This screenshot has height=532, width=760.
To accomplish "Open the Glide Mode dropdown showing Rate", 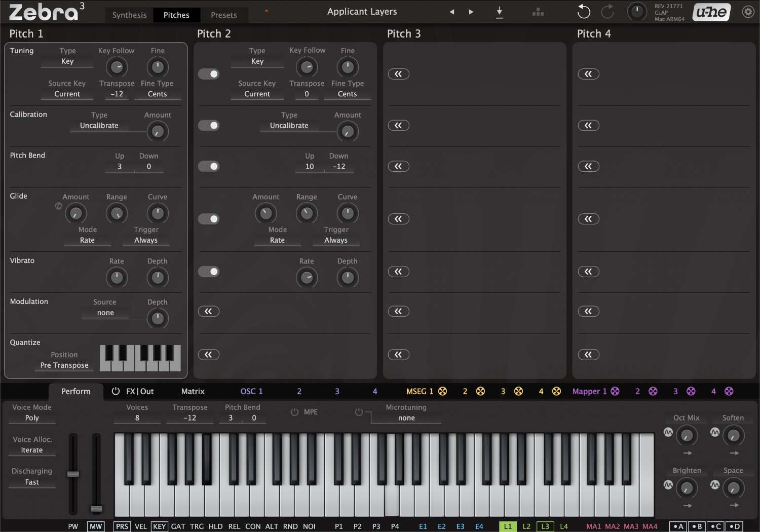I will point(87,240).
